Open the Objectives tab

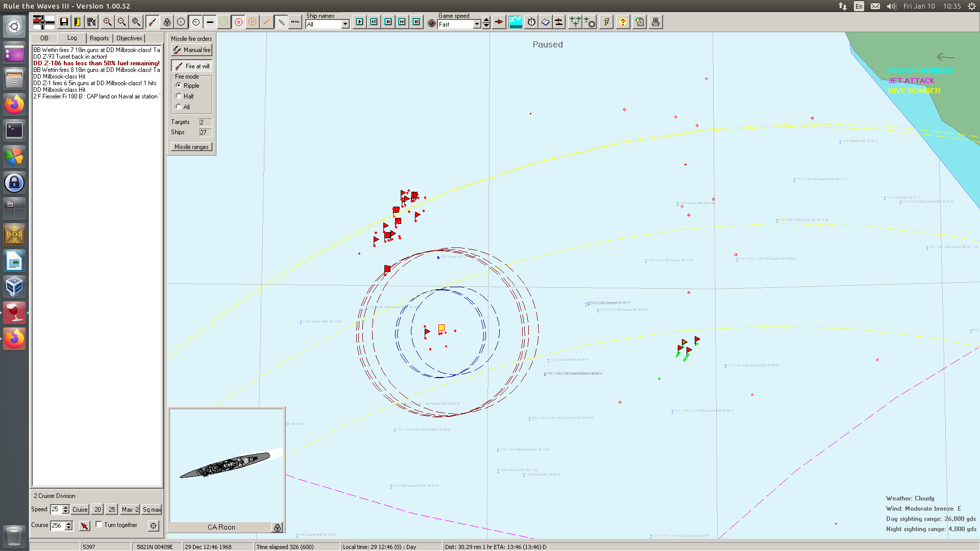129,38
